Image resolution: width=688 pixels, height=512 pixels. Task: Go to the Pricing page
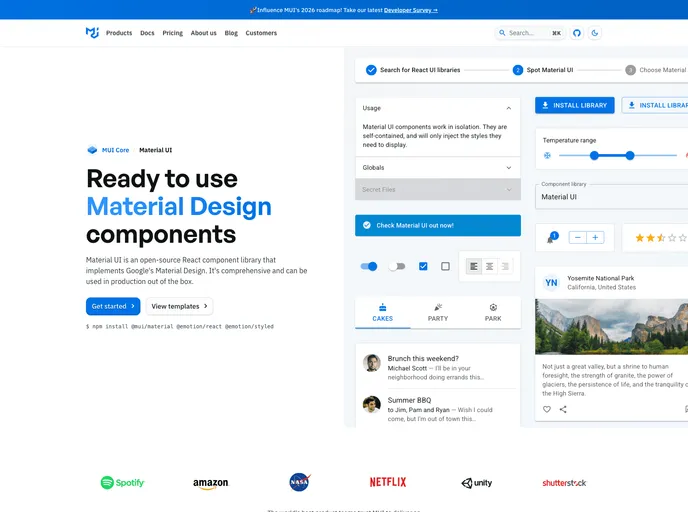point(172,33)
